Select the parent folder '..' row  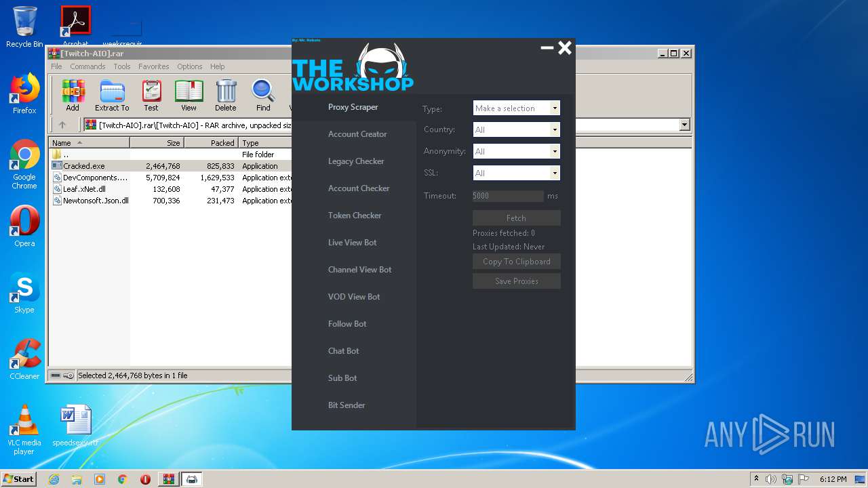170,155
